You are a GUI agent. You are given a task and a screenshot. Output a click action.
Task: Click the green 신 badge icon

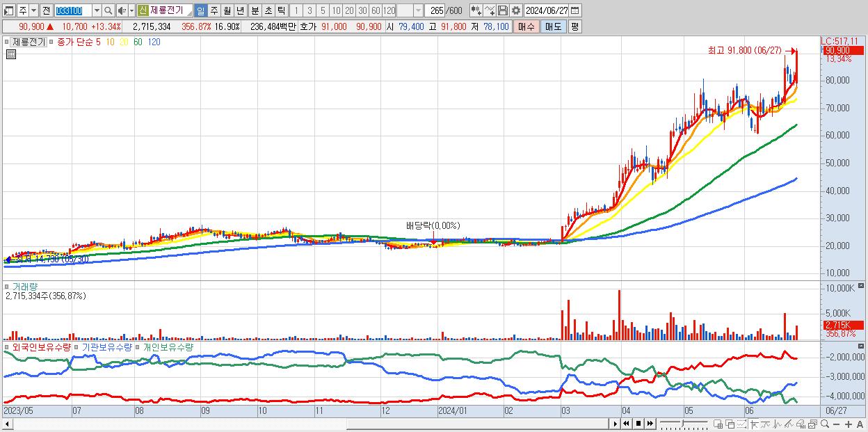tap(143, 10)
